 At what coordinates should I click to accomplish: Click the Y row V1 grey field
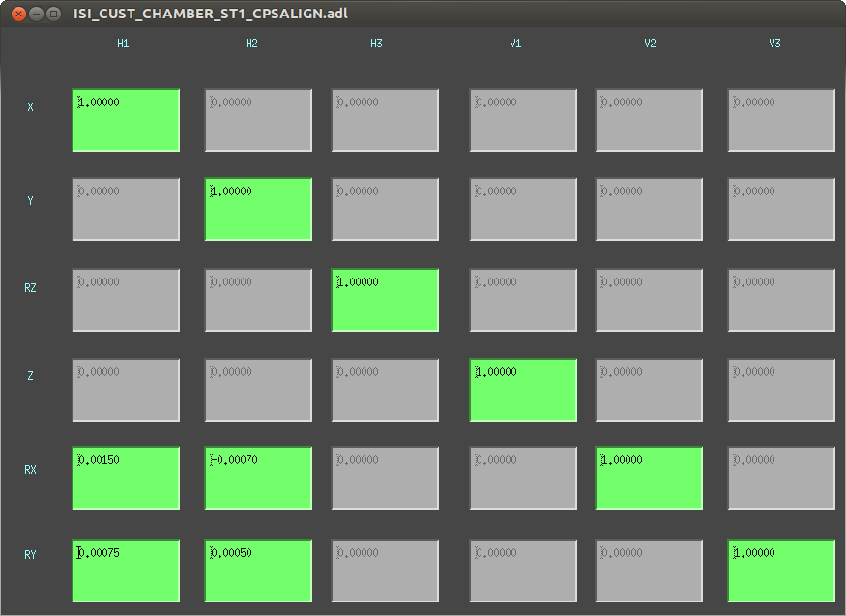pyautogui.click(x=523, y=209)
